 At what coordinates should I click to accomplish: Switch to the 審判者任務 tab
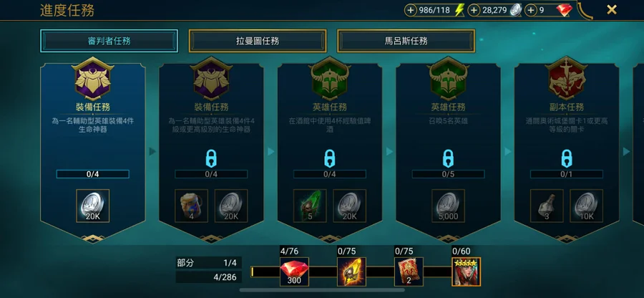109,41
